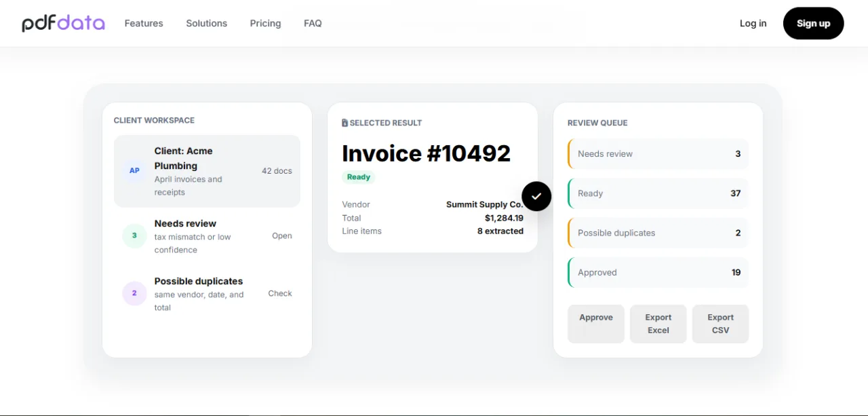This screenshot has height=416, width=868.
Task: Click the 19 count in the Approved row
Action: 736,272
